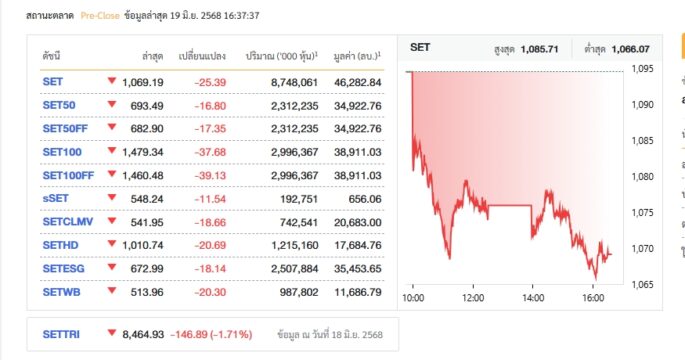Open the SETTRI total return index link
685x360 pixels.
[x=61, y=334]
